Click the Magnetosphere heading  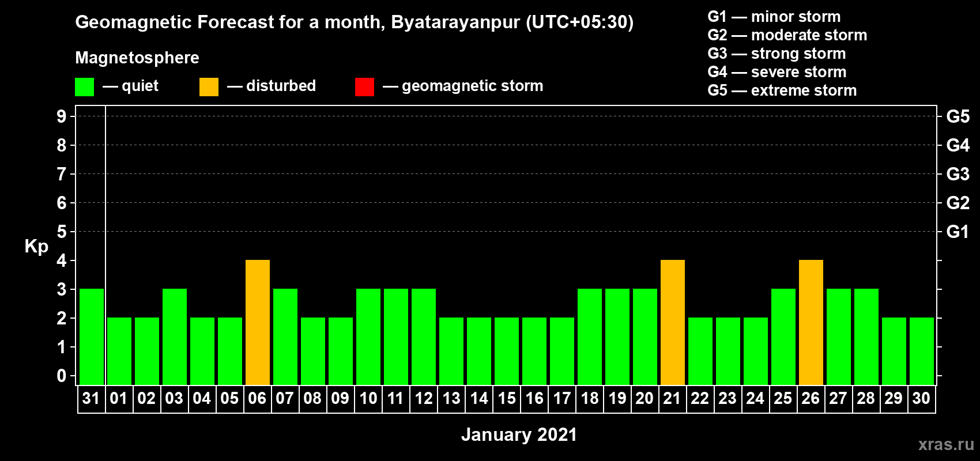point(137,58)
